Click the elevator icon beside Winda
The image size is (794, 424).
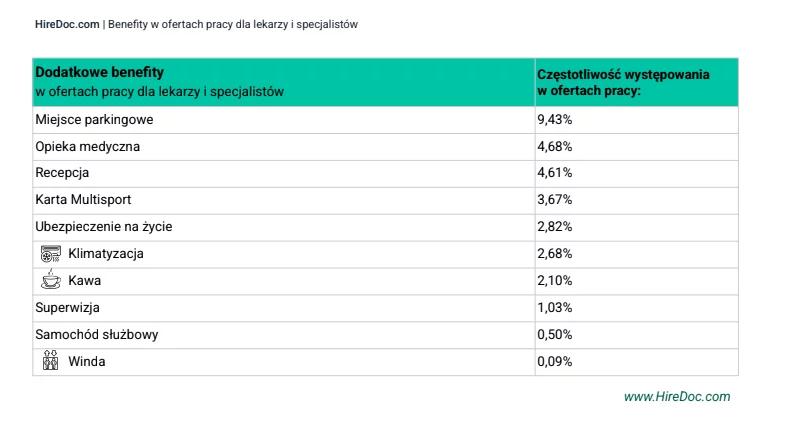coord(51,360)
